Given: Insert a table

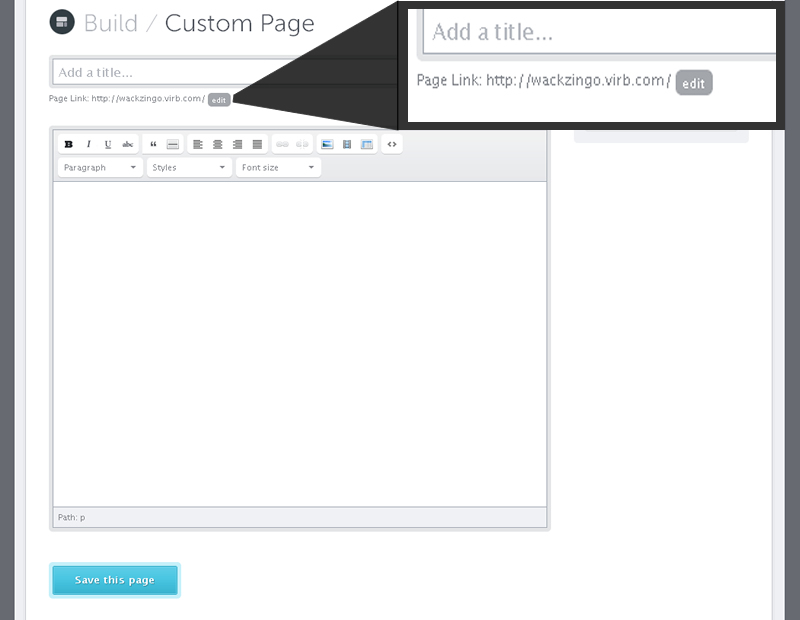Looking at the screenshot, I should click(x=367, y=144).
